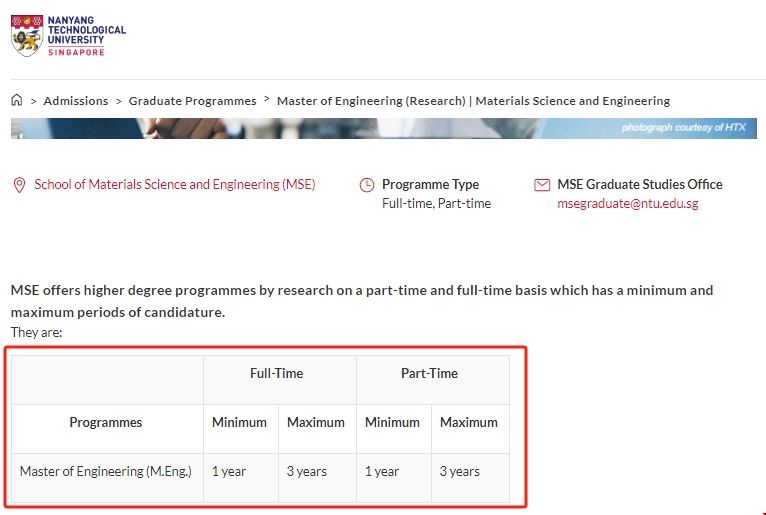Click the Programmes header cell
The height and width of the screenshot is (515, 766).
click(x=106, y=422)
